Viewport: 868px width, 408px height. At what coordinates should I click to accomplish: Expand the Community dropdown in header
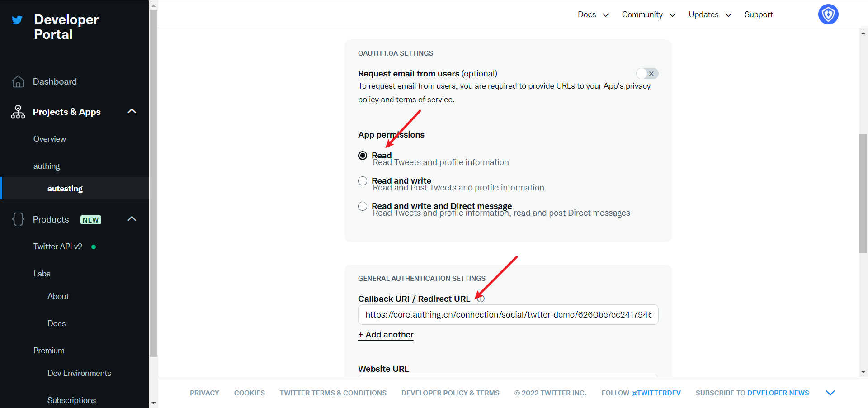[648, 14]
